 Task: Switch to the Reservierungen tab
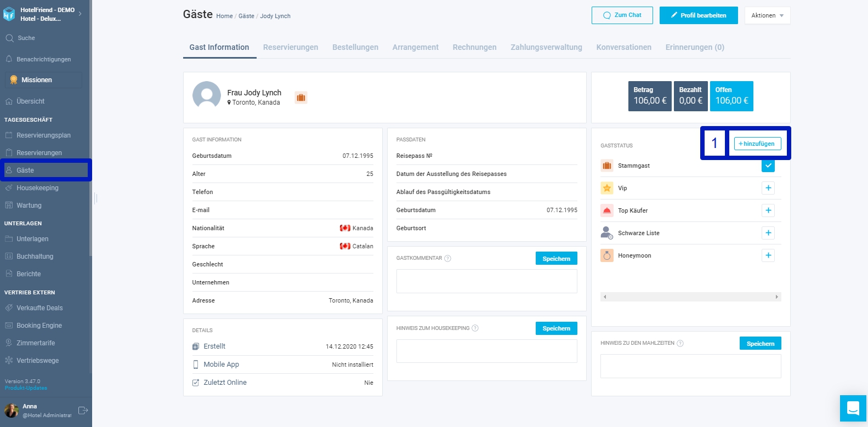pyautogui.click(x=291, y=47)
